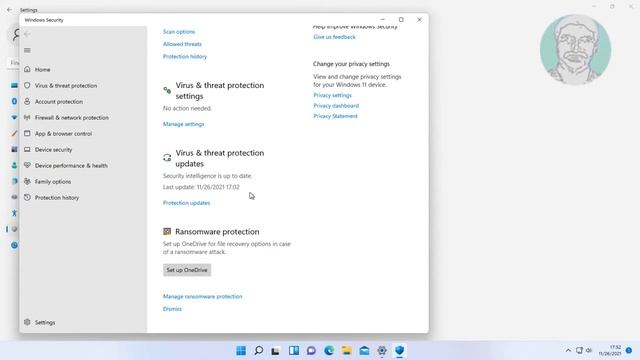Click the family people icon
The height and width of the screenshot is (360, 640).
[x=27, y=181]
